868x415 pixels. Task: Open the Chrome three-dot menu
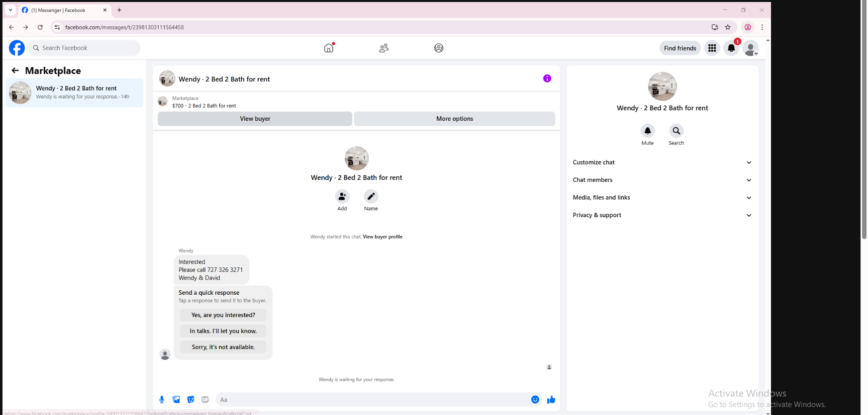[762, 27]
